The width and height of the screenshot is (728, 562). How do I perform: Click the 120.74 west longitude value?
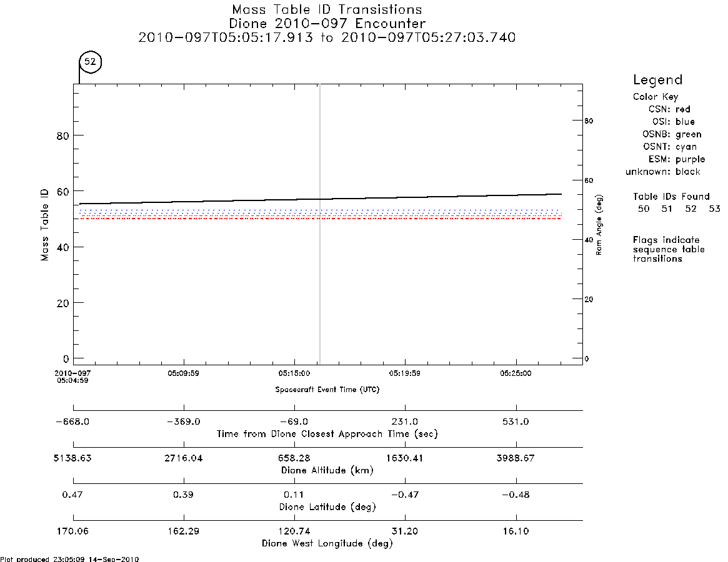coord(294,531)
